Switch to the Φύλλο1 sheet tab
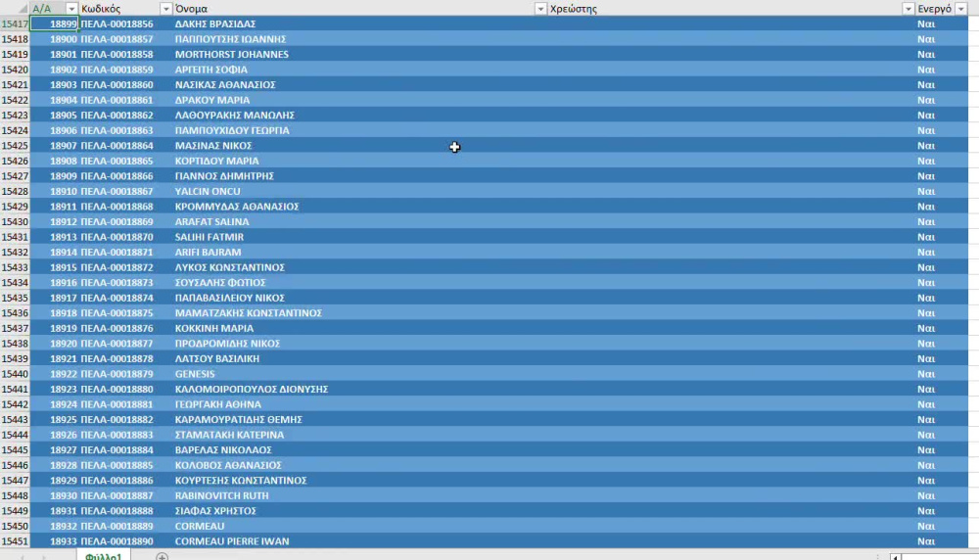This screenshot has height=560, width=979. (104, 556)
